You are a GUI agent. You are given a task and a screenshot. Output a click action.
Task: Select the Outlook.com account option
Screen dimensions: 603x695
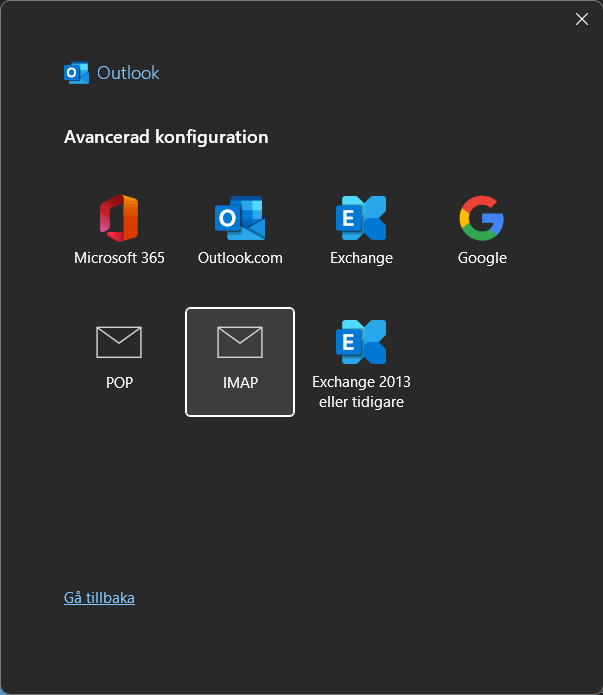pos(240,230)
